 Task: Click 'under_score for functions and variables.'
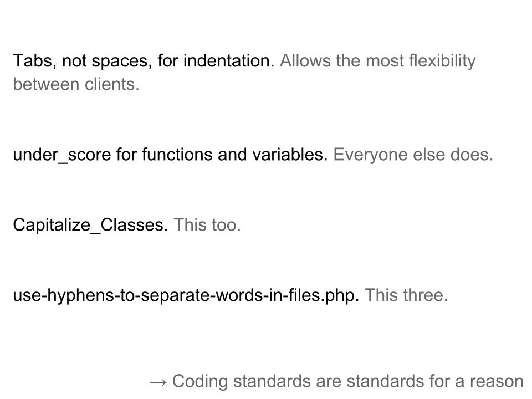click(x=170, y=155)
